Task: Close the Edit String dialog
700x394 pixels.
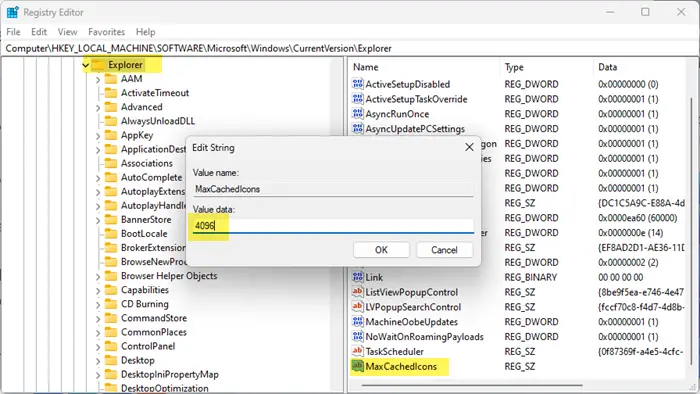Action: tap(469, 147)
